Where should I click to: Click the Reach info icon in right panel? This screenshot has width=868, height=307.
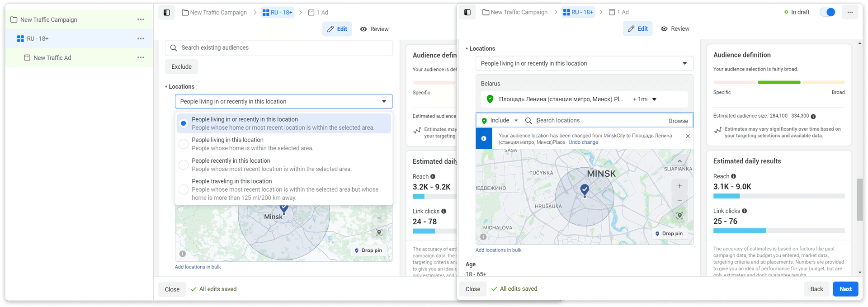733,176
